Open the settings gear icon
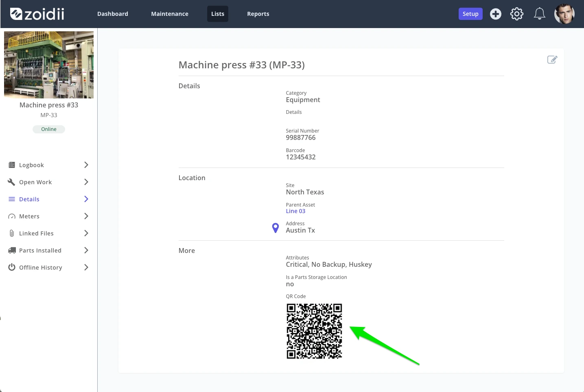The height and width of the screenshot is (392, 584). point(517,14)
